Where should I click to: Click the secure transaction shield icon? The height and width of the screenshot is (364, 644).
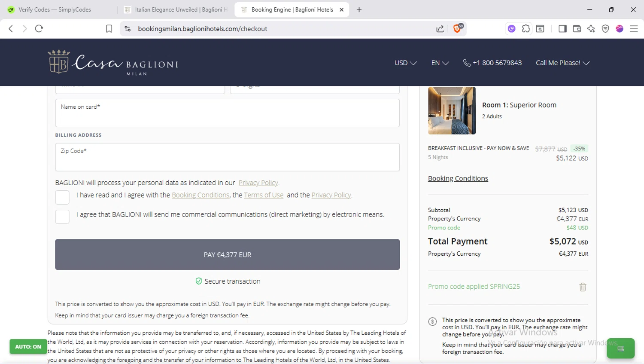pyautogui.click(x=199, y=281)
